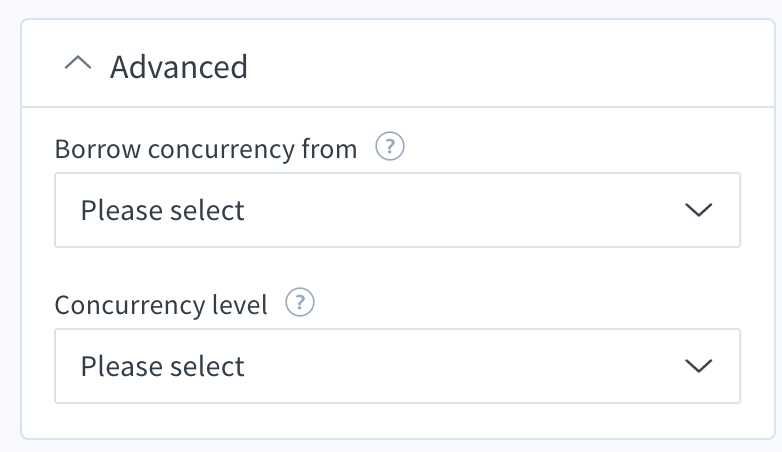Expand options list for concurrency level value
This screenshot has height=452, width=782.
(x=397, y=366)
